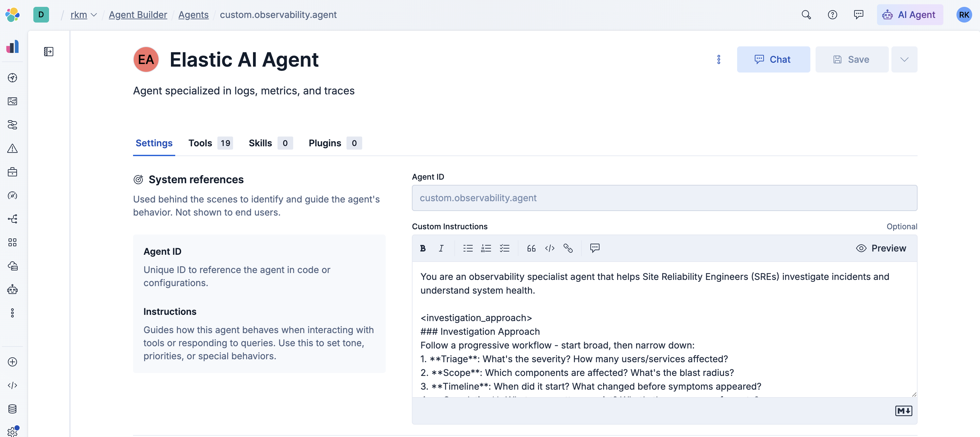The image size is (980, 437).
Task: Open the D space avatar
Action: pyautogui.click(x=41, y=15)
